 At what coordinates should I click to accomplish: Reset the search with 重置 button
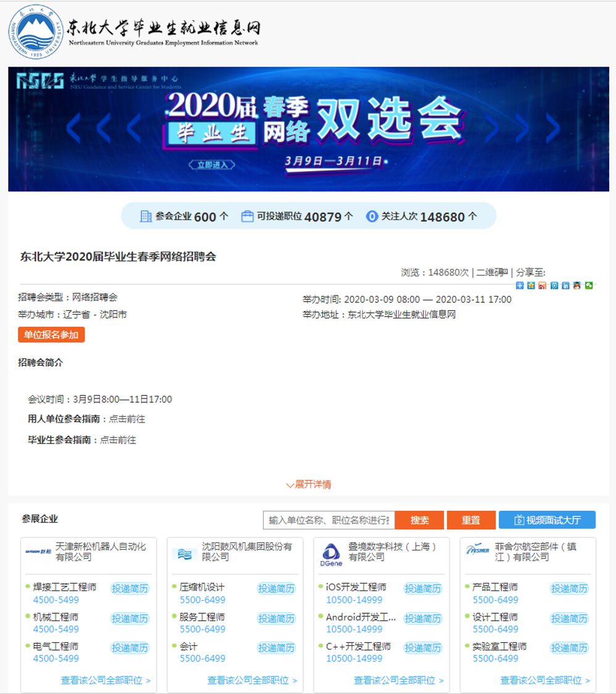[472, 519]
